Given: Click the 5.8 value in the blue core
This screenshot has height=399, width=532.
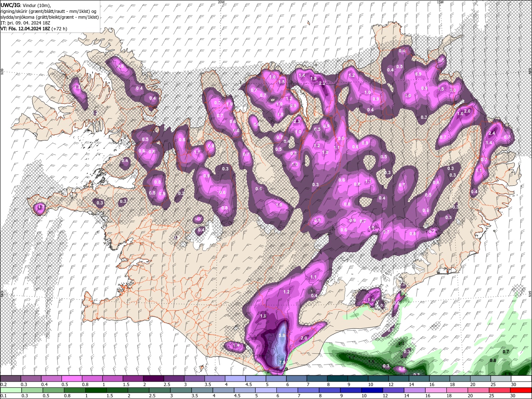Looking at the screenshot, I should [x=282, y=335].
